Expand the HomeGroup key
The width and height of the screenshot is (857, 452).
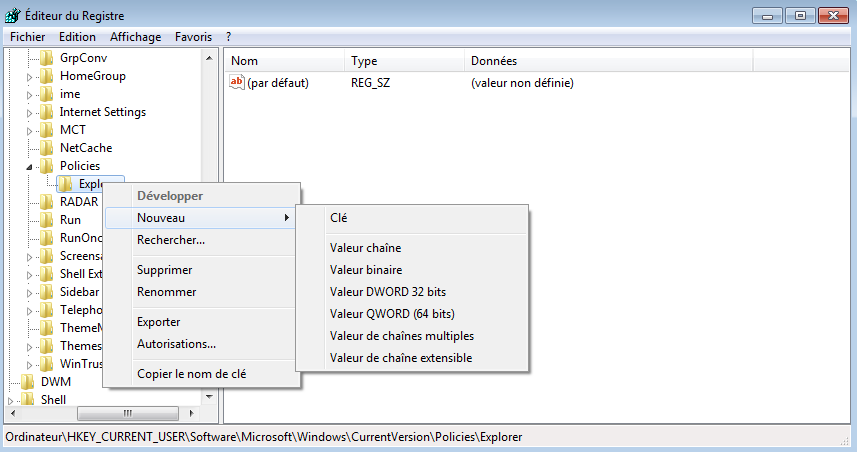[30, 77]
